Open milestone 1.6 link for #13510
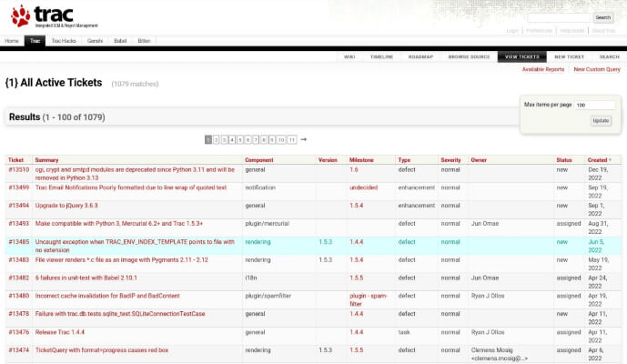This screenshot has height=364, width=627. point(353,169)
